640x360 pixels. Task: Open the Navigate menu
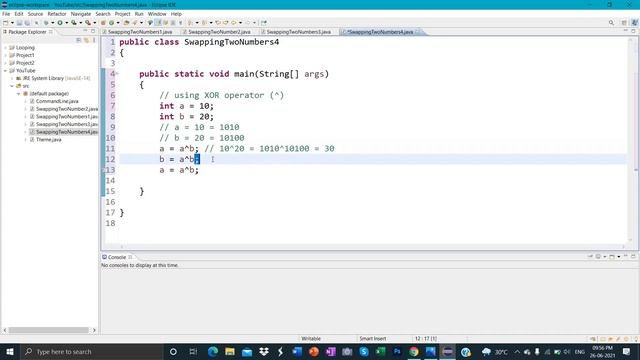(81, 14)
